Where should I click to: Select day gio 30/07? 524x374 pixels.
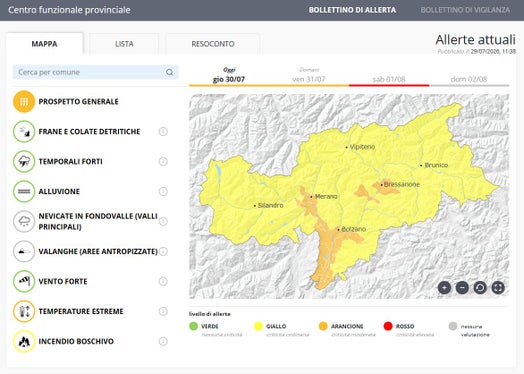click(x=229, y=76)
